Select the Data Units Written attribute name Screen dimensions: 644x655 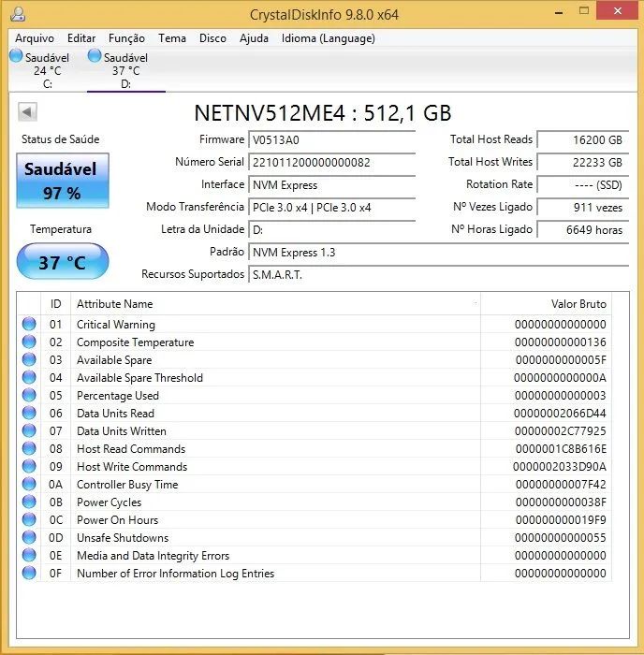tap(122, 431)
